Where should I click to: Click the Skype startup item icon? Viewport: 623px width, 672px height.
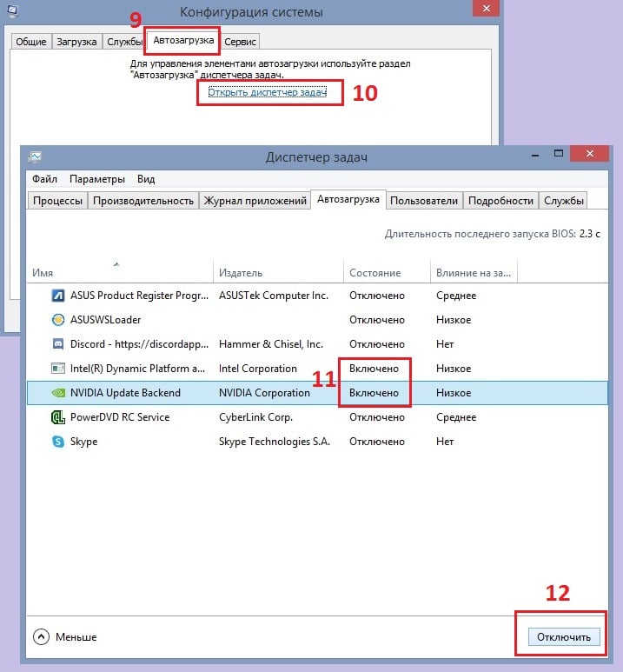(58, 442)
